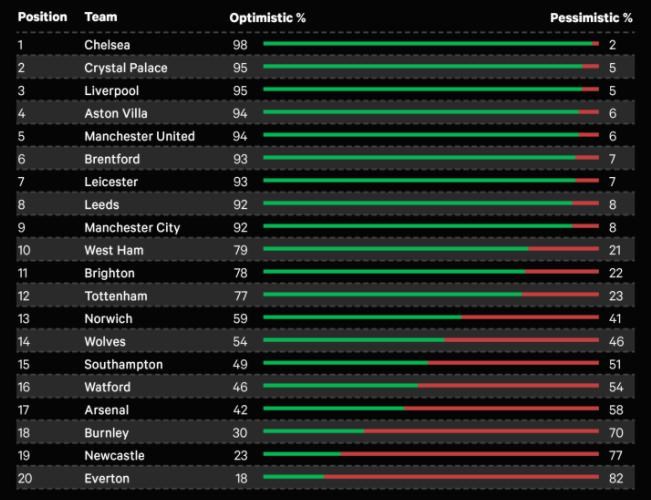Click the Position column header
This screenshot has width=651, height=500.
[x=42, y=18]
